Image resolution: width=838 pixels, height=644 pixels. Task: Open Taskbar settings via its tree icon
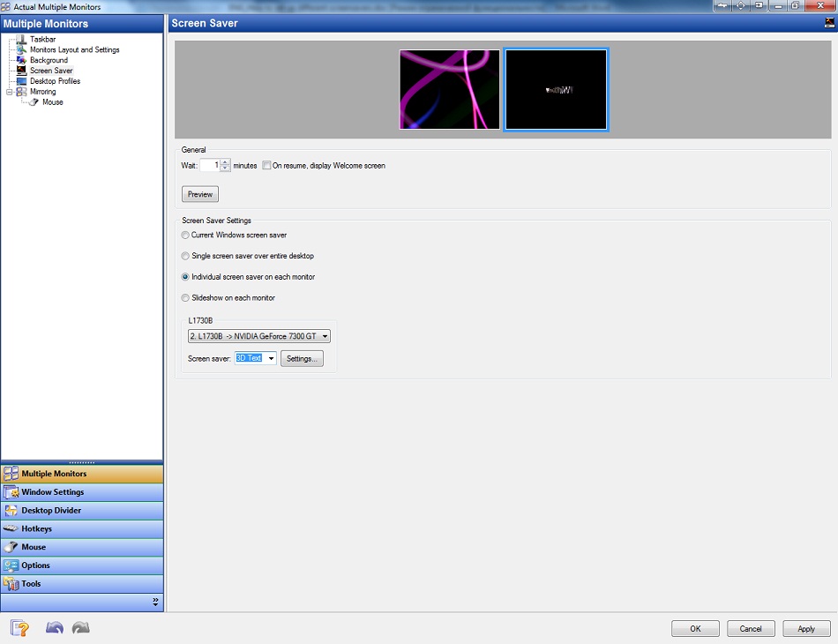[x=21, y=39]
